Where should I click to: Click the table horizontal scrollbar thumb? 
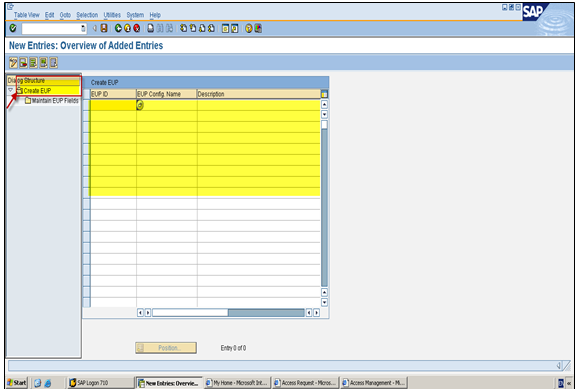190,313
